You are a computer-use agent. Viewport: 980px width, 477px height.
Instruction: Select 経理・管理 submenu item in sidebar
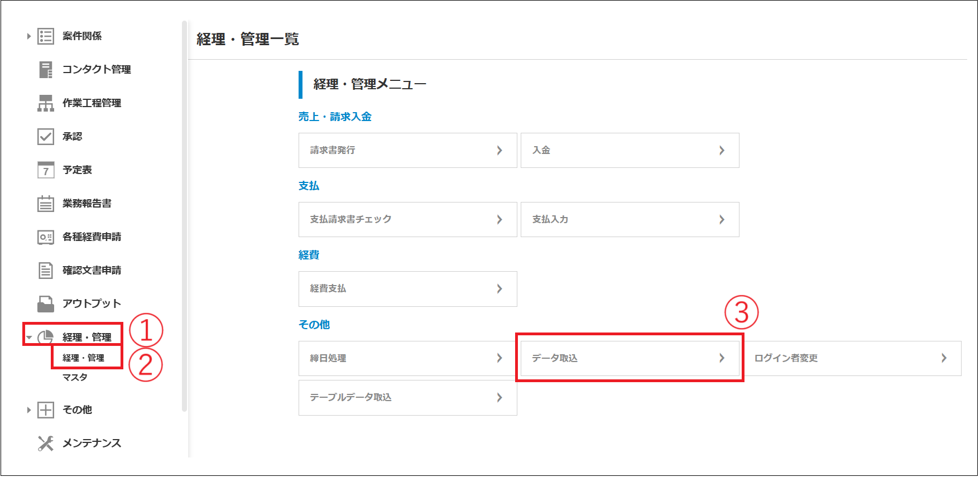83,358
